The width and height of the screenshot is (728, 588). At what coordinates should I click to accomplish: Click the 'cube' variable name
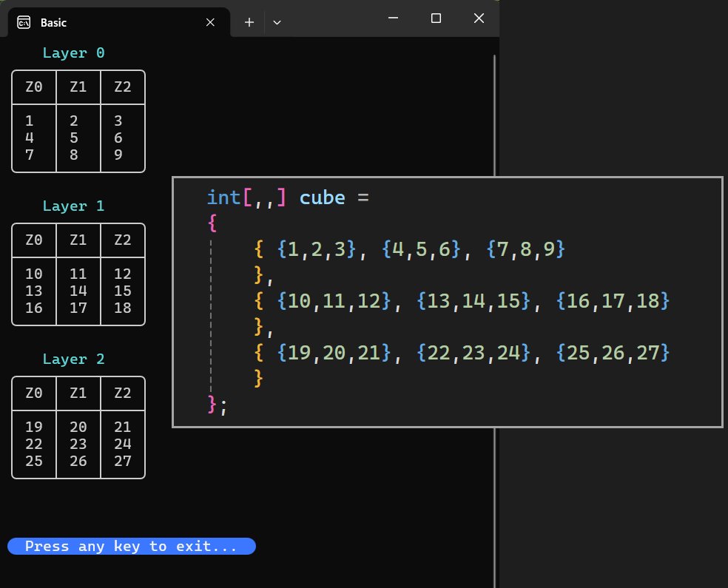(323, 197)
